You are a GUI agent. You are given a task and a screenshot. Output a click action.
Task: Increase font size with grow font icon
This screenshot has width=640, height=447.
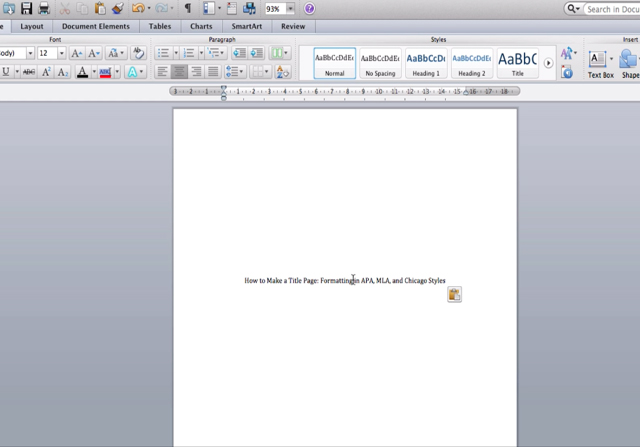click(x=76, y=53)
